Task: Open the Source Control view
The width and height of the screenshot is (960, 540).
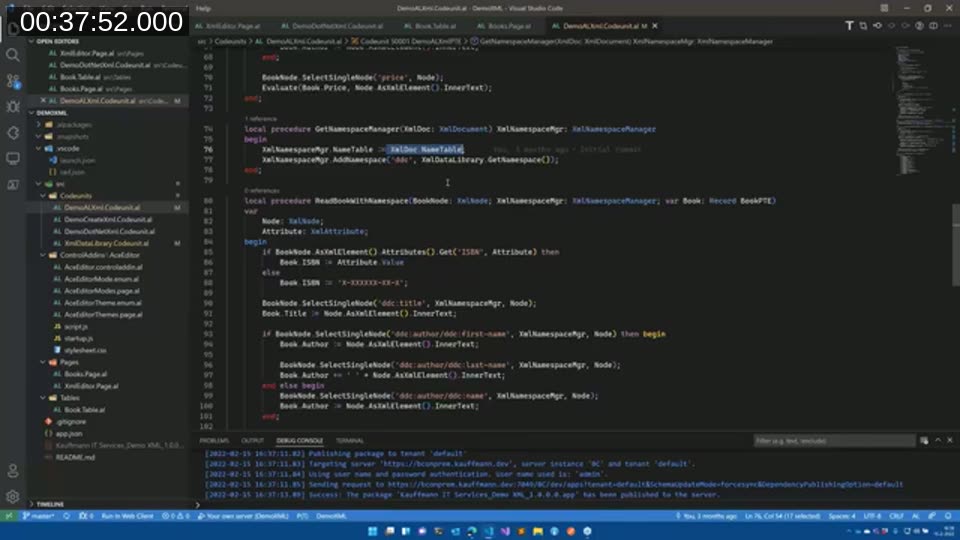Action: [13, 81]
